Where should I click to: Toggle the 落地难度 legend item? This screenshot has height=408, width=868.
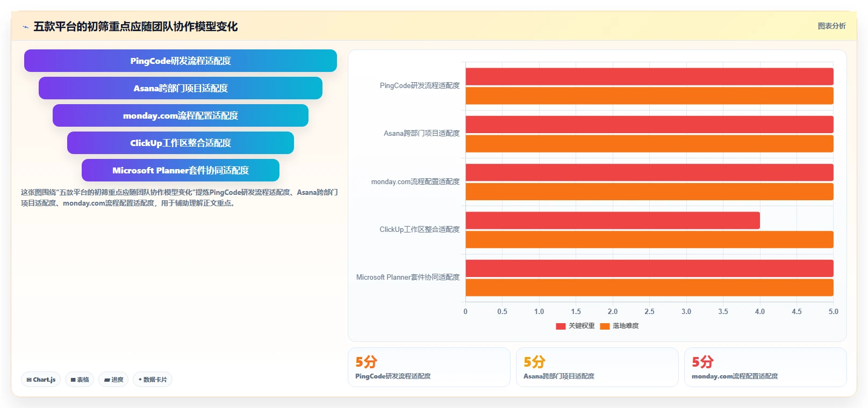pyautogui.click(x=619, y=326)
